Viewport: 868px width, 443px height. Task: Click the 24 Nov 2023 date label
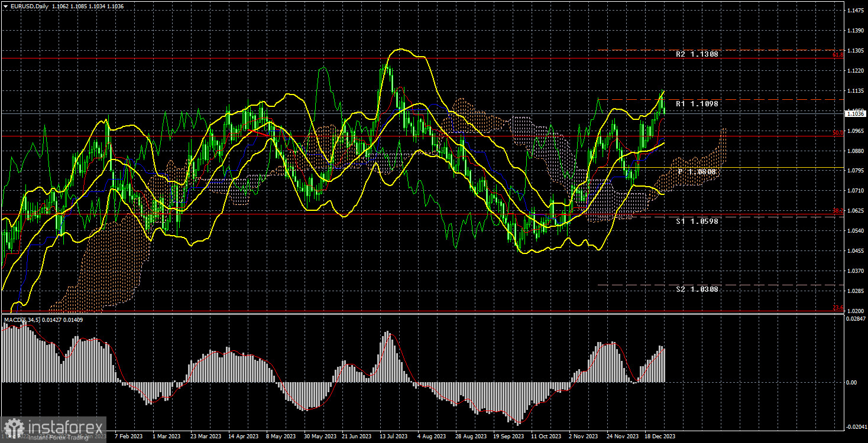(x=623, y=437)
